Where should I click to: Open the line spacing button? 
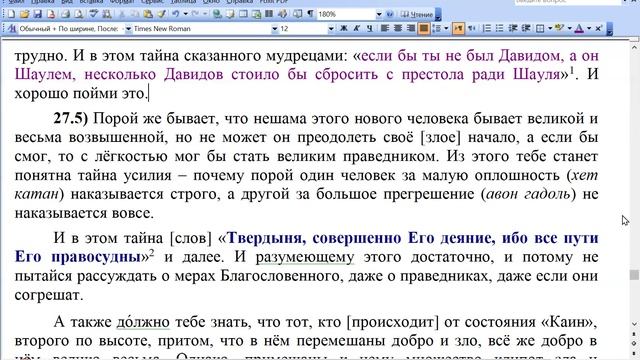click(437, 29)
